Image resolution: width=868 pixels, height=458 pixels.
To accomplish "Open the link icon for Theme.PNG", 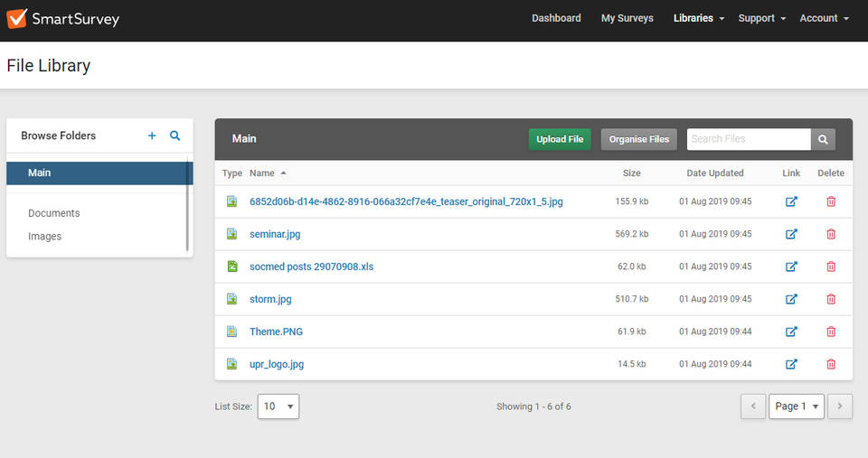I will tap(791, 332).
